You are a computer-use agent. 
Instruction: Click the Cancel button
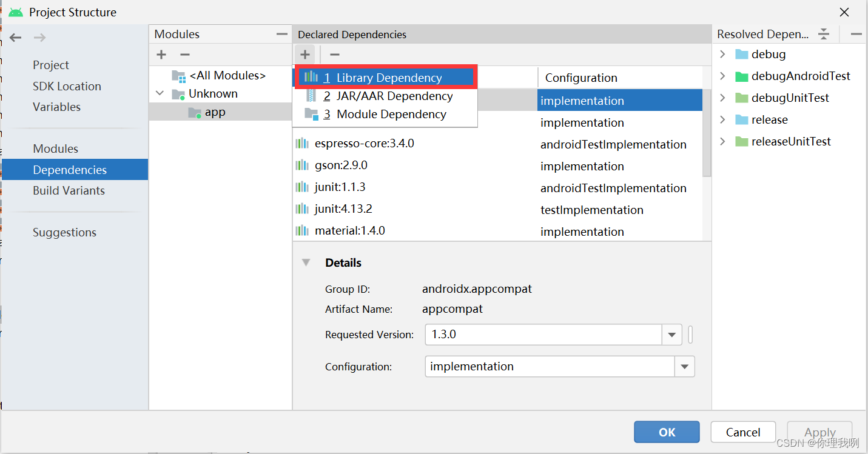pyautogui.click(x=742, y=432)
